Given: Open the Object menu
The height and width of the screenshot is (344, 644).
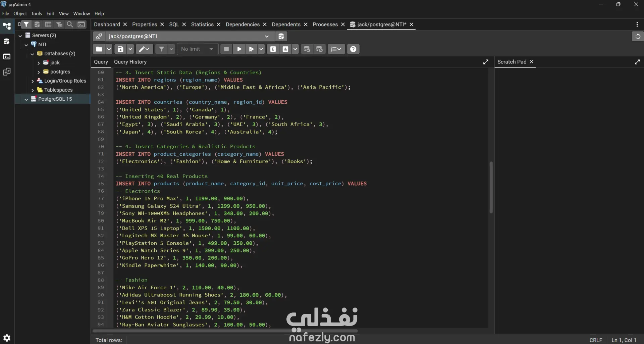Looking at the screenshot, I should [20, 13].
